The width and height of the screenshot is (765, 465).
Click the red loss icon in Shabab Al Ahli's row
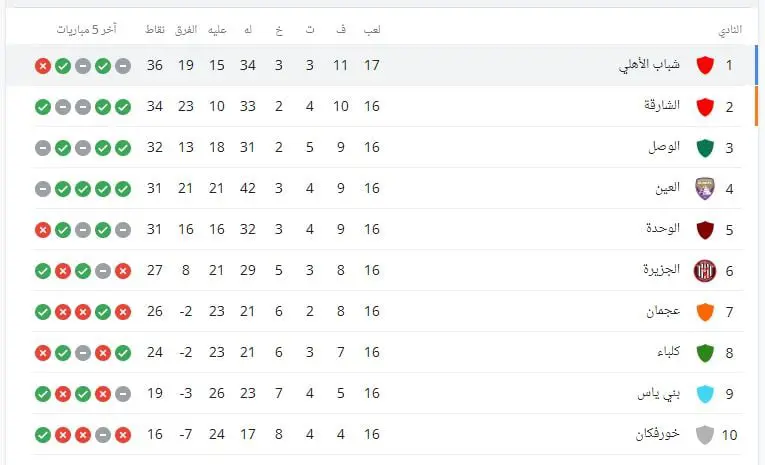pyautogui.click(x=43, y=66)
